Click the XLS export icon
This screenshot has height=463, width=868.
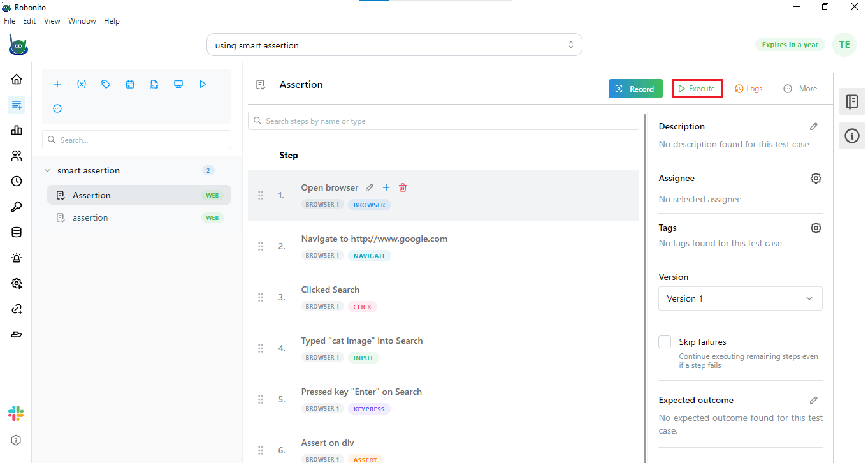[154, 84]
